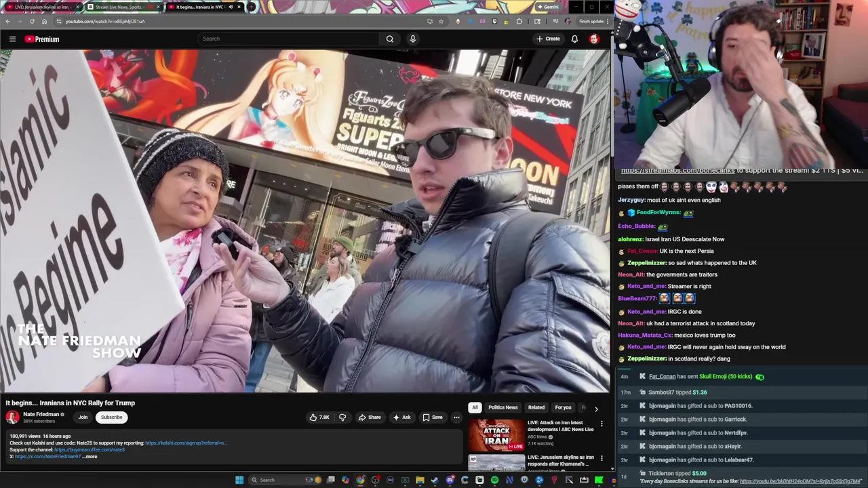868x488 pixels.
Task: Save the video to a playlist
Action: tap(433, 418)
